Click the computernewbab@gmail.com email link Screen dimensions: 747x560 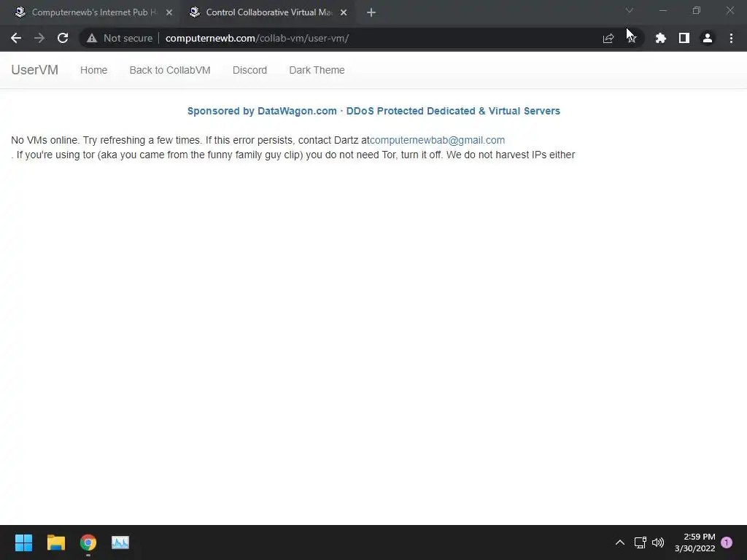point(438,140)
